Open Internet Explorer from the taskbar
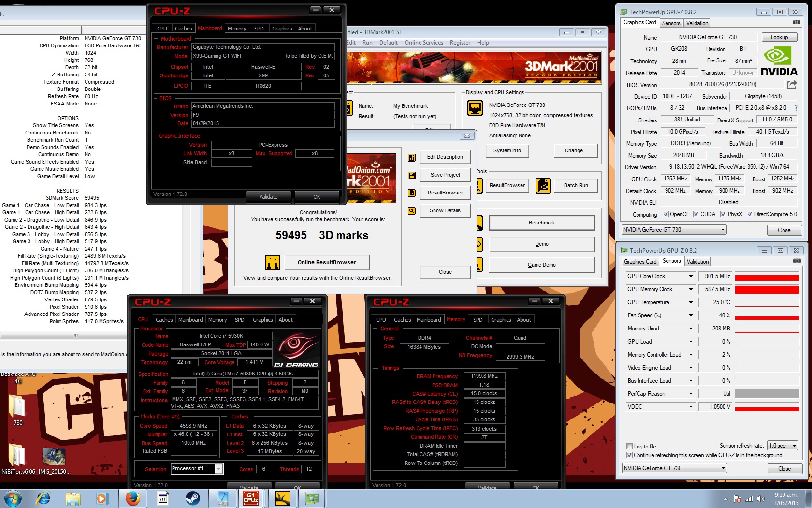This screenshot has height=508, width=812. coord(43,498)
